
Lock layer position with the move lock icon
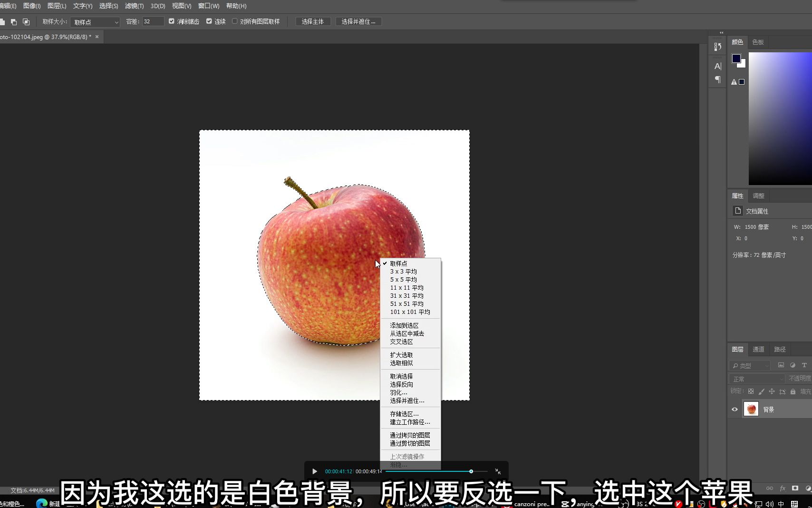772,391
